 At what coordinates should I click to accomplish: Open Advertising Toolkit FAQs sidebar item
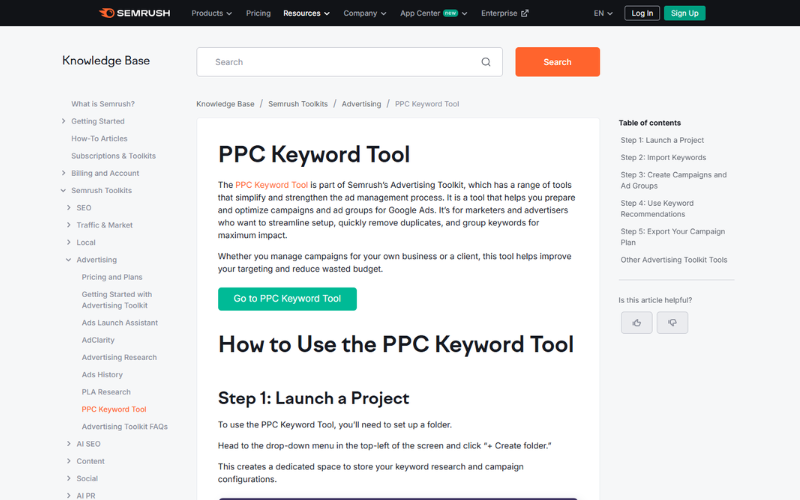[124, 427]
